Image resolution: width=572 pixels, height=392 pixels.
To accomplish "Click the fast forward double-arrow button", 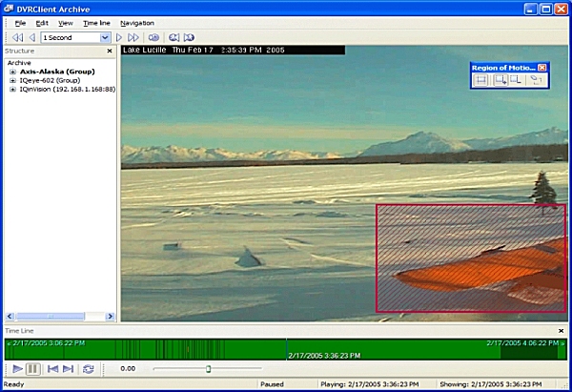I will [133, 37].
